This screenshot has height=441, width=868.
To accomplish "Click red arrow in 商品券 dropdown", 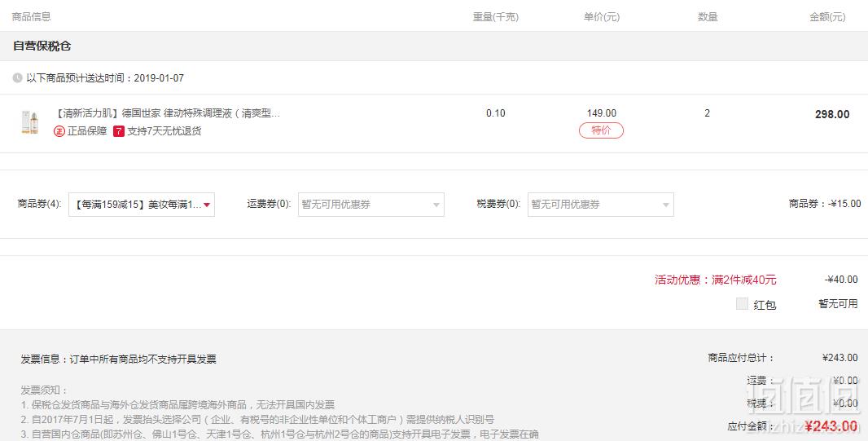I will 207,205.
